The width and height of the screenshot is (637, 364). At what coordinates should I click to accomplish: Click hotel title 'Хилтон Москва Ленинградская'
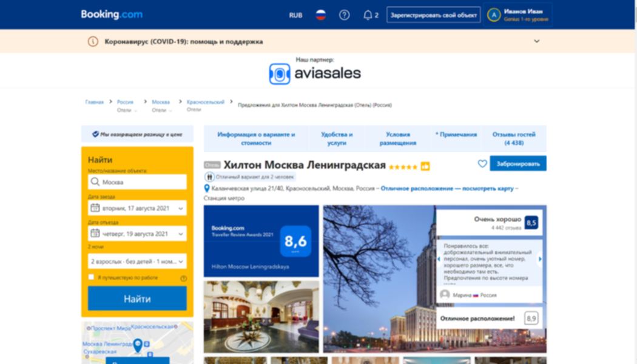(x=305, y=165)
